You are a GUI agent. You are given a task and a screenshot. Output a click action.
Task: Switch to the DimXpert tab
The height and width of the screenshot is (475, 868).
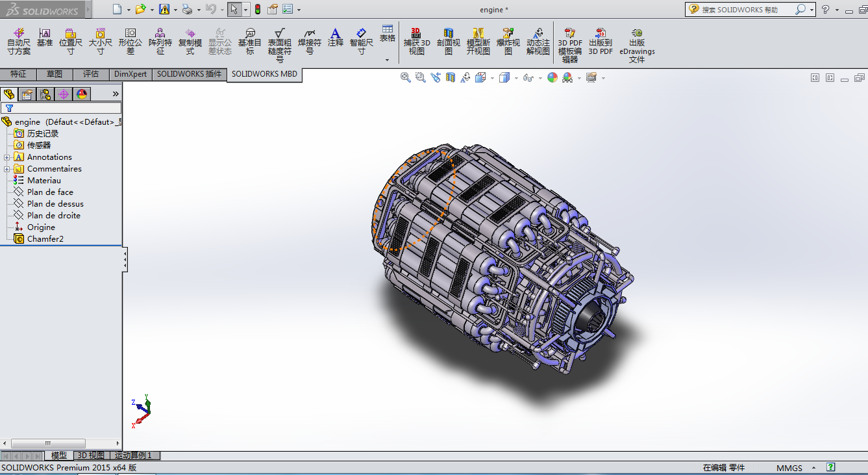point(130,74)
